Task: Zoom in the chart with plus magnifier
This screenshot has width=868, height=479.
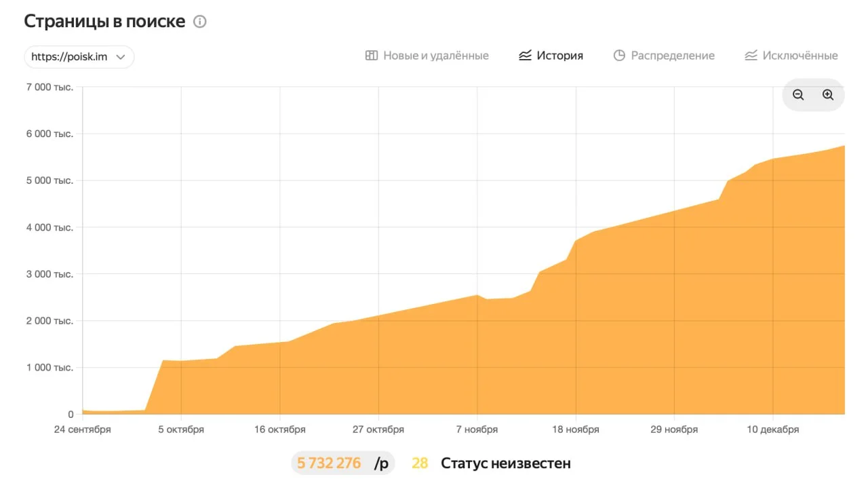Action: click(828, 95)
